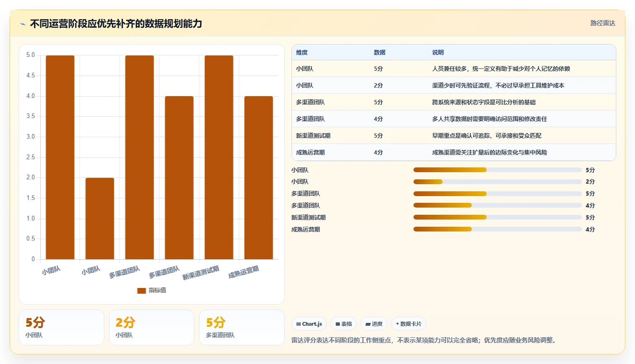
Task: Click the 多渠道团队 chart bar reaching 4.0
Action: pos(179,178)
